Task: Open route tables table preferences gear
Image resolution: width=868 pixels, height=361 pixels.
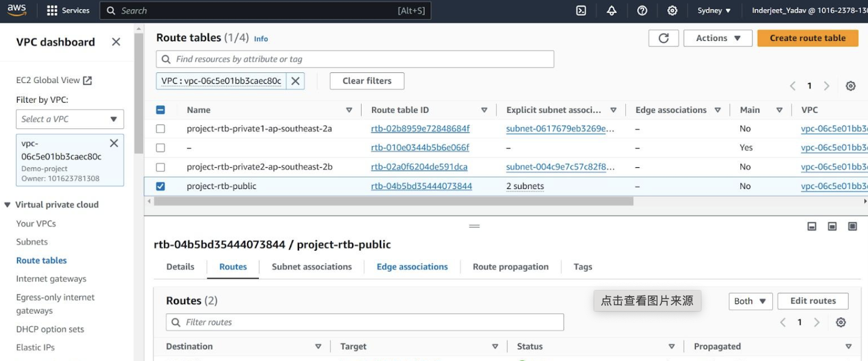Action: pyautogui.click(x=851, y=86)
